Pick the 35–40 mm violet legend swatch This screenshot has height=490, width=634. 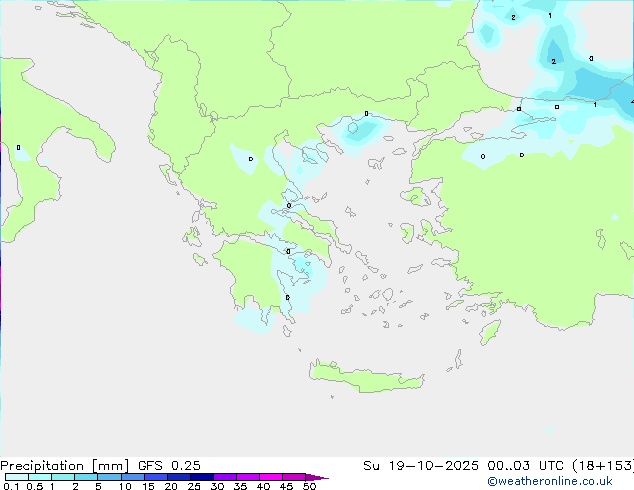point(248,477)
